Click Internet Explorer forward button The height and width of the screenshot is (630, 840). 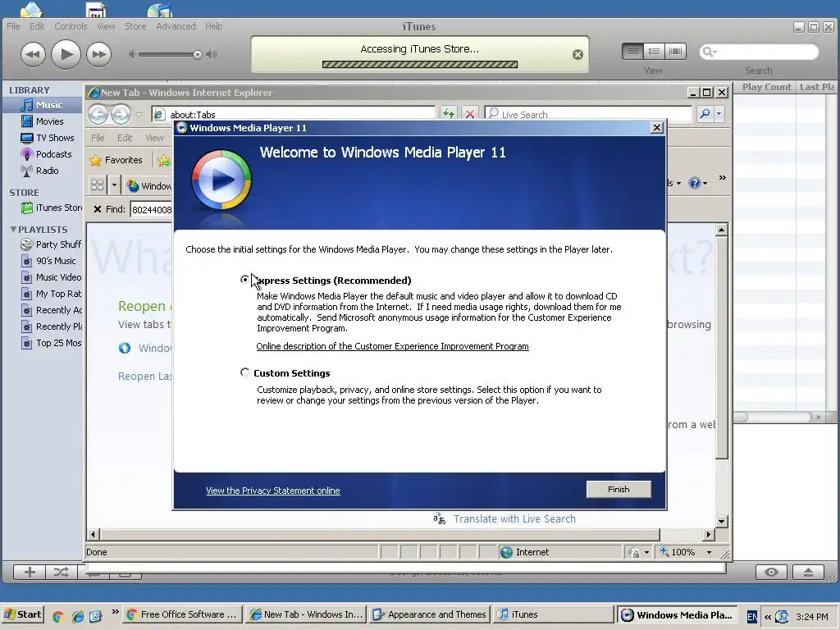(121, 114)
